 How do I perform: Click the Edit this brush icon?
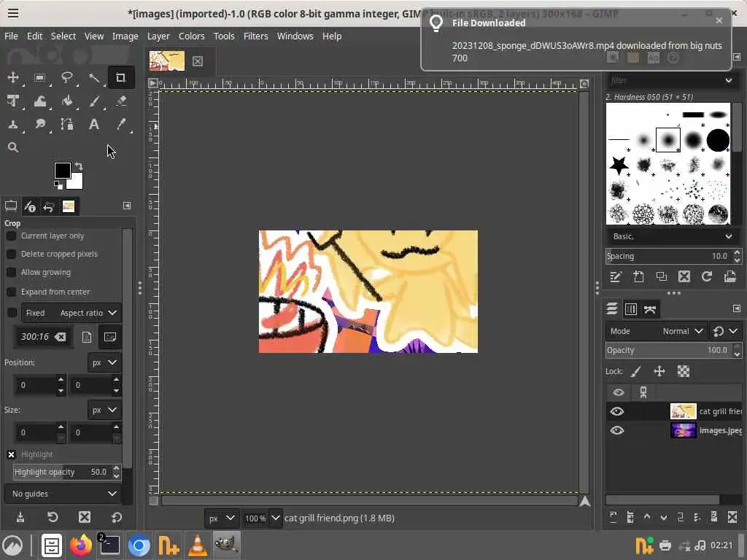point(616,276)
